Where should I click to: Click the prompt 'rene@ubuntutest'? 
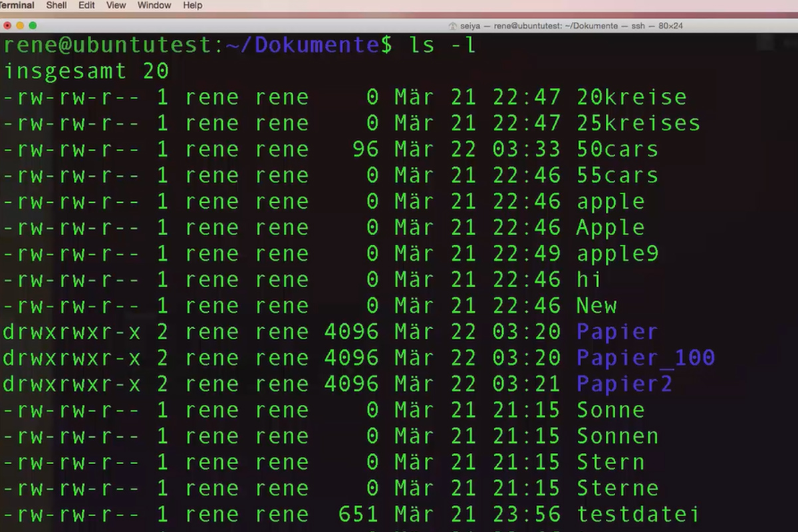point(109,45)
